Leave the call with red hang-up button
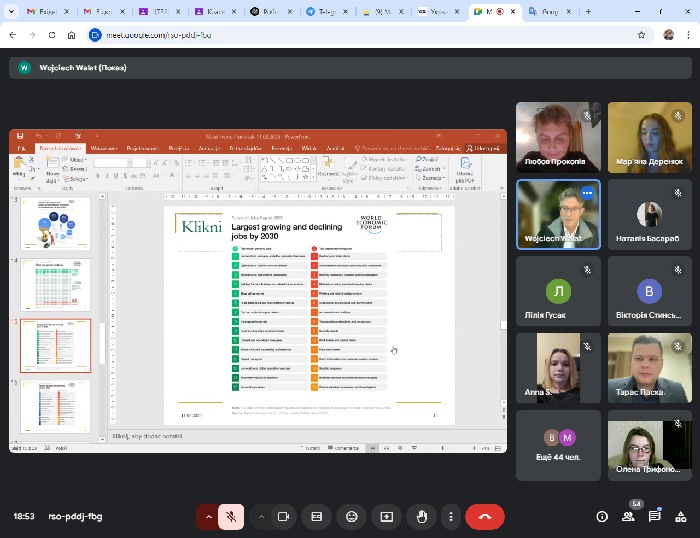Viewport: 700px width, 538px height. (485, 516)
